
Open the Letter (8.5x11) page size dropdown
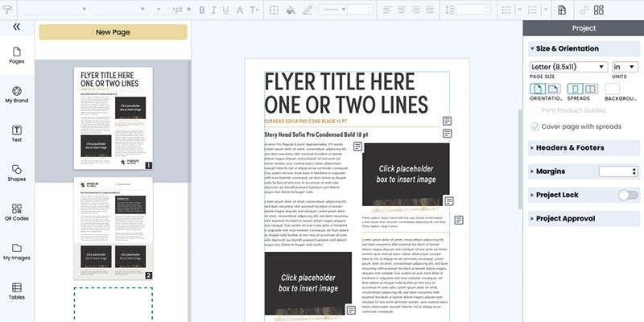568,67
